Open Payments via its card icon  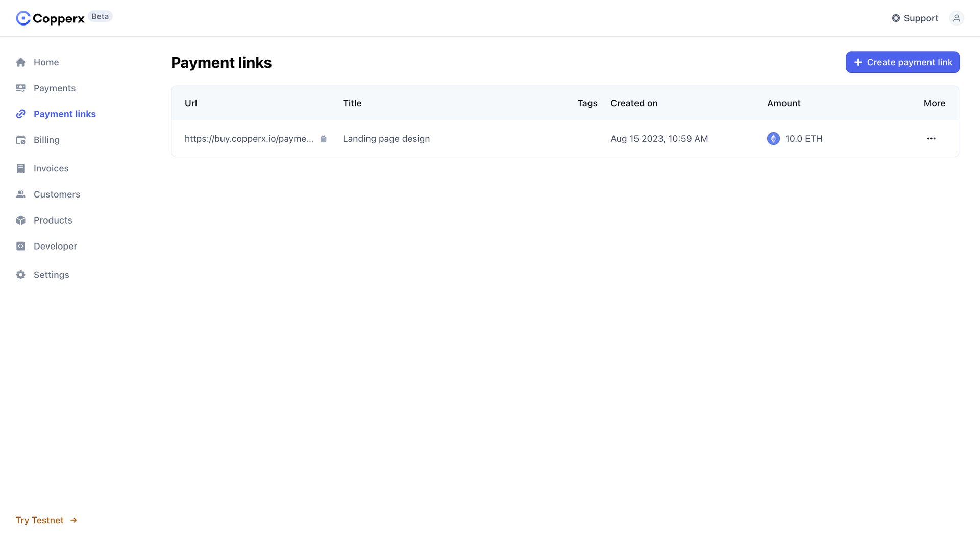[x=21, y=88]
